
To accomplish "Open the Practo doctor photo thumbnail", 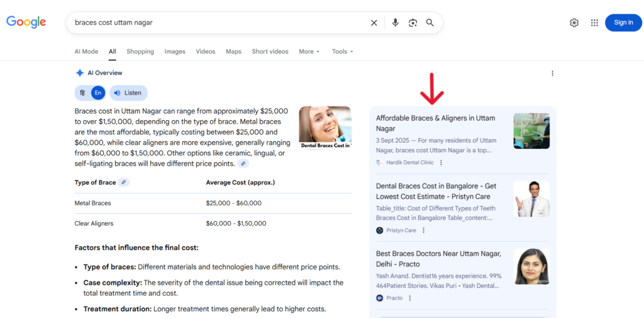I will pos(531,266).
